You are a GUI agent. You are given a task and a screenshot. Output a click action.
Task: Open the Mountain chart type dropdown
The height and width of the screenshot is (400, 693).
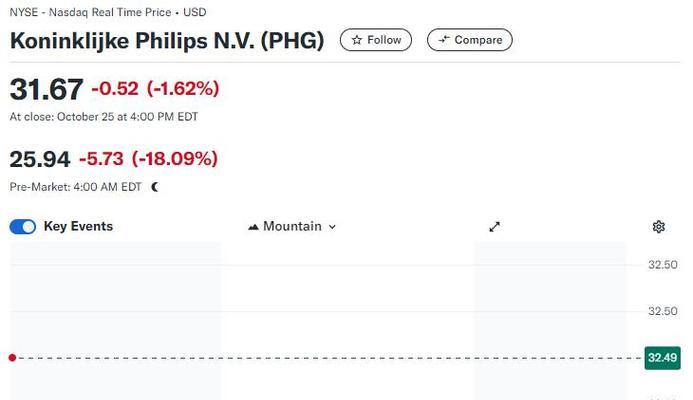tap(292, 227)
